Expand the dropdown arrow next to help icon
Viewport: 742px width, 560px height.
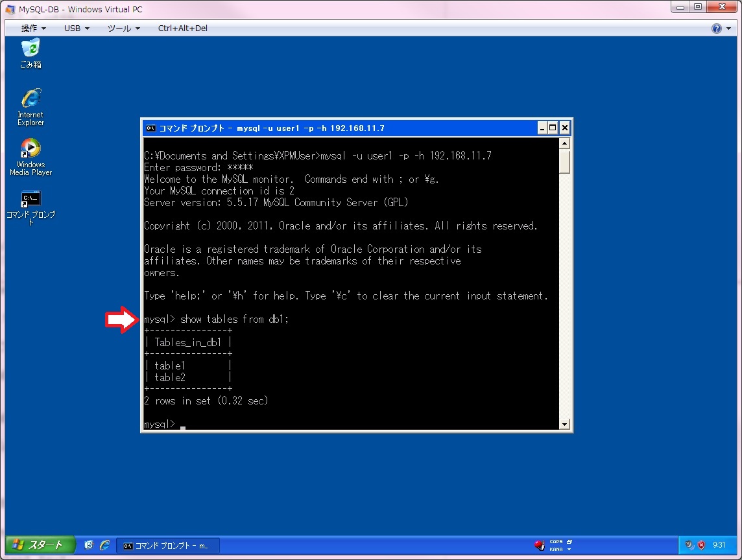pos(729,29)
